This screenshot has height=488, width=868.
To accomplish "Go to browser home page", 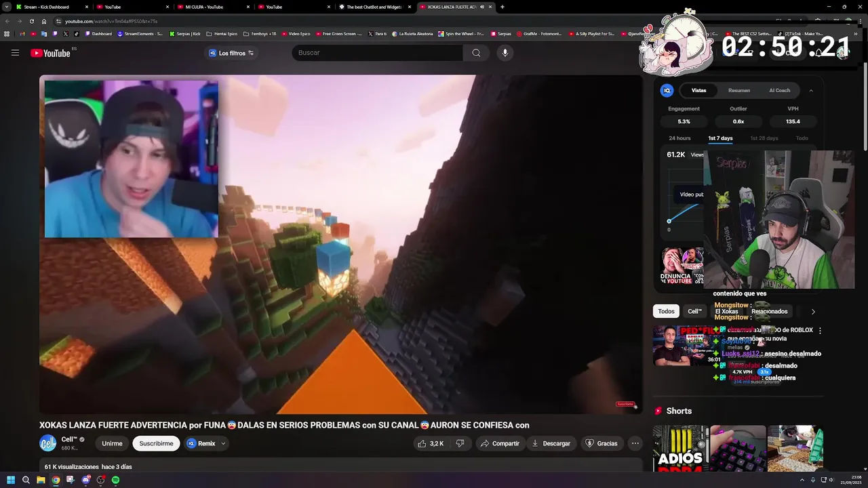I will (44, 21).
